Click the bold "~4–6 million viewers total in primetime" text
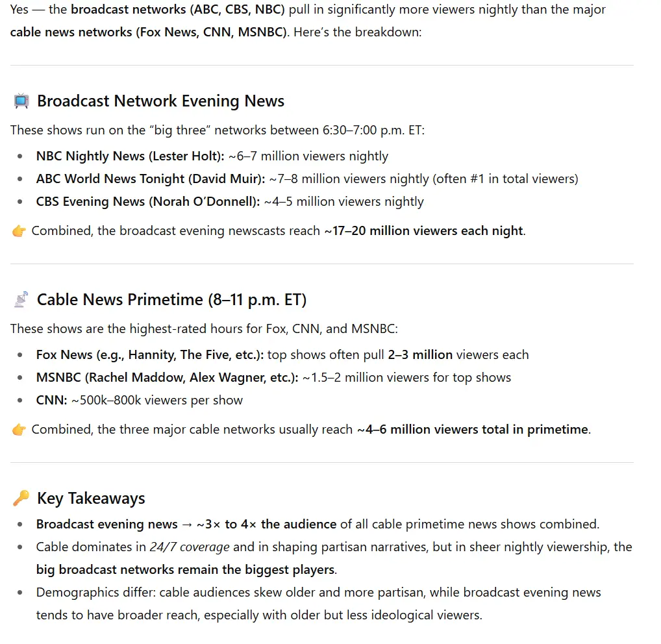Image resolution: width=661 pixels, height=644 pixels. pos(473,430)
